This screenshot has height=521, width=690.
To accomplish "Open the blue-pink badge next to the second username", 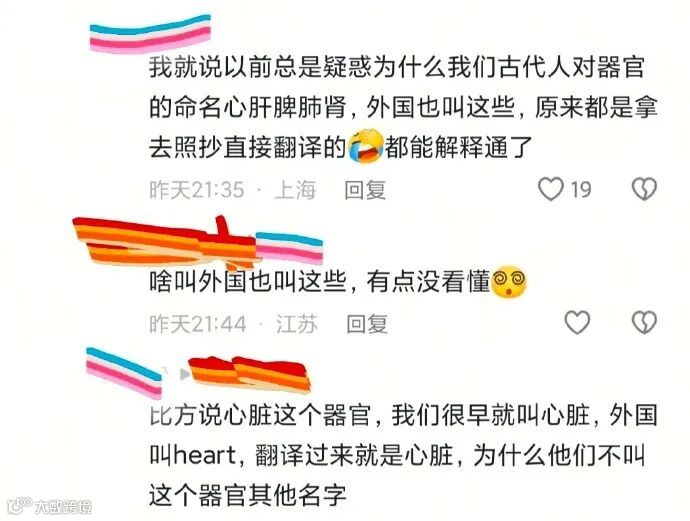I will (289, 248).
